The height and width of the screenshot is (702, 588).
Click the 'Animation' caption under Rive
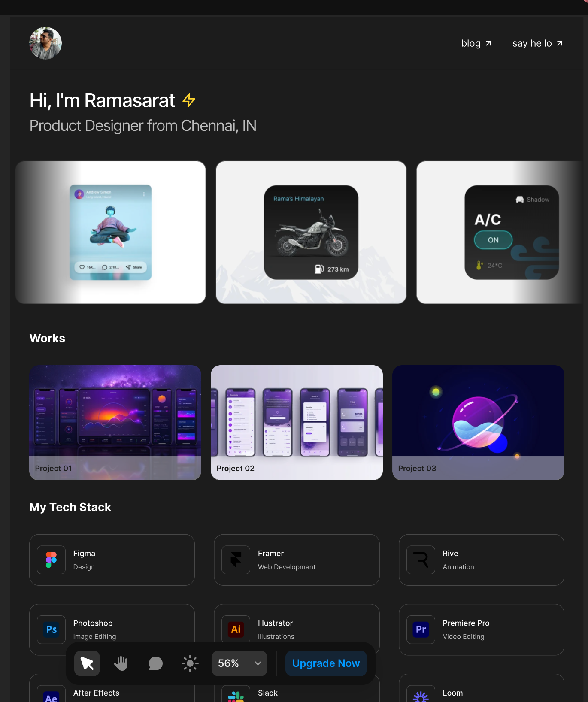click(x=458, y=567)
